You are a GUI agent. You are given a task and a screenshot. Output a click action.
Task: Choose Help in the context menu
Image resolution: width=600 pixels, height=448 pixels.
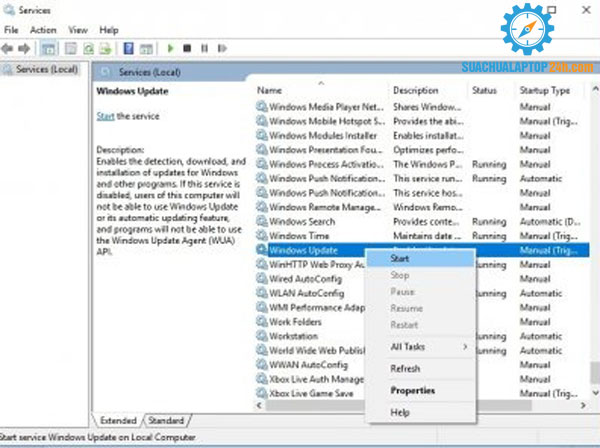[421, 412]
